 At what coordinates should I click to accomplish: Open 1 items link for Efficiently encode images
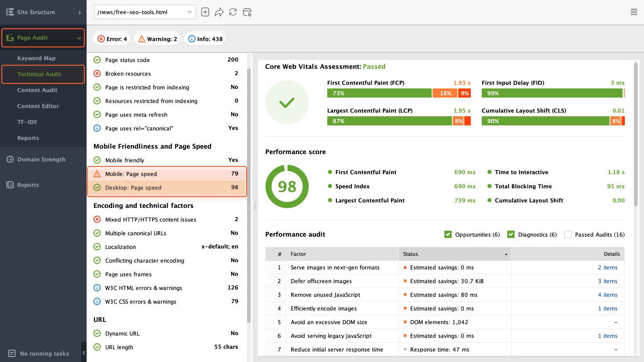(608, 309)
